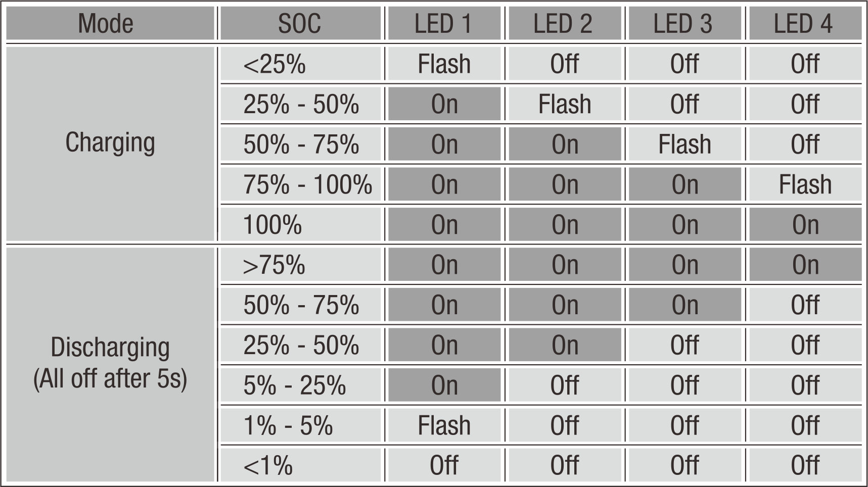Select the 5% - 25% SOC cell
The height and width of the screenshot is (487, 868).
(x=300, y=385)
